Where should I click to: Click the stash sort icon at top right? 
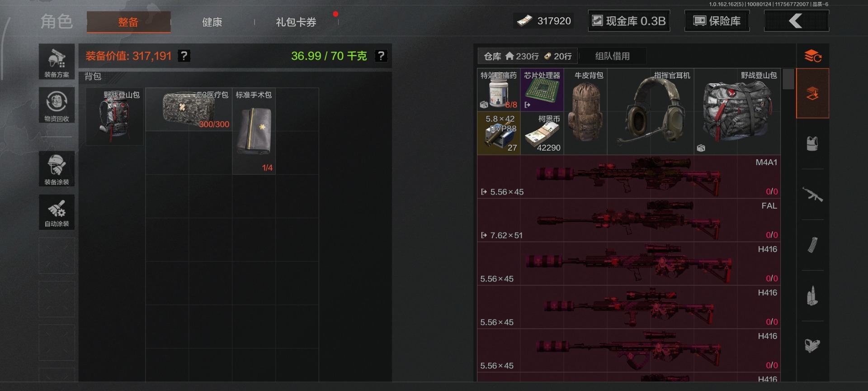[x=812, y=56]
